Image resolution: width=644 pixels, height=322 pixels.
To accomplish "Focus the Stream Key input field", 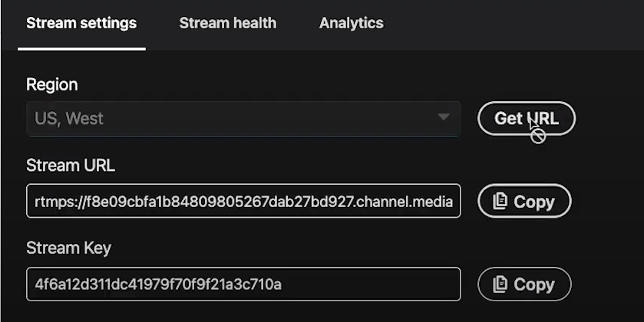I will 243,284.
